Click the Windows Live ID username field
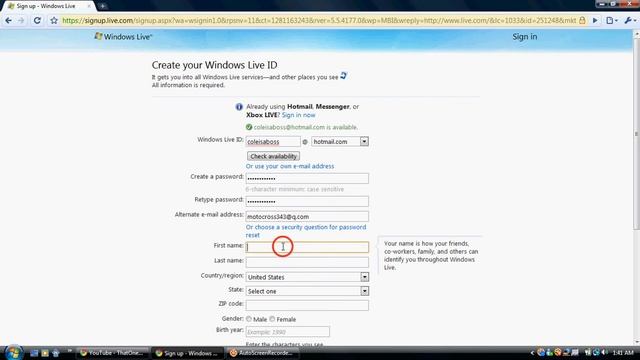Image resolution: width=640 pixels, height=360 pixels. point(273,142)
